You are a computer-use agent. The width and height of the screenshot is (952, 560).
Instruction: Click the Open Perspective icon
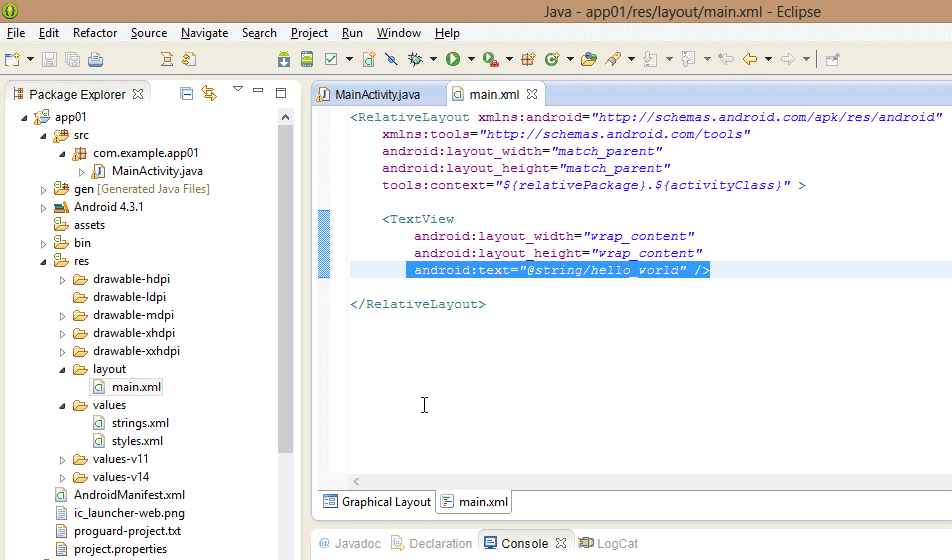pos(832,60)
